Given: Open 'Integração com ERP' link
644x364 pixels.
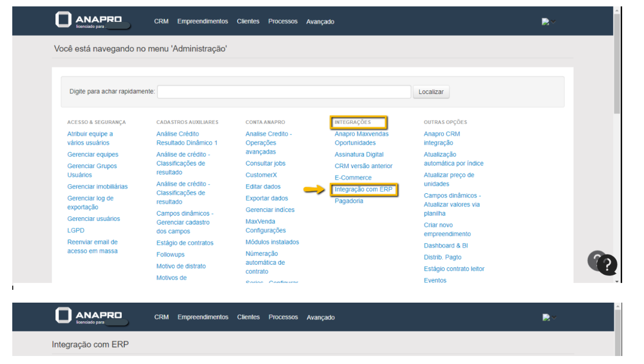Looking at the screenshot, I should tap(363, 189).
